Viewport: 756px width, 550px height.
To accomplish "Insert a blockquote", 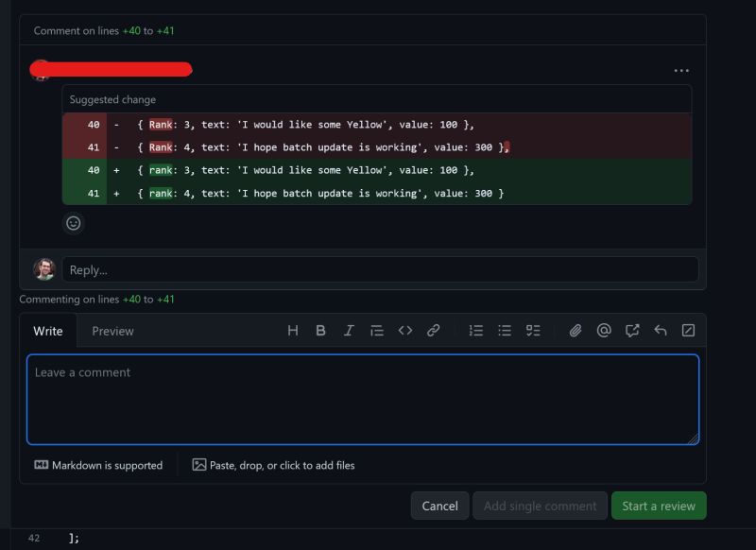I will pos(377,330).
